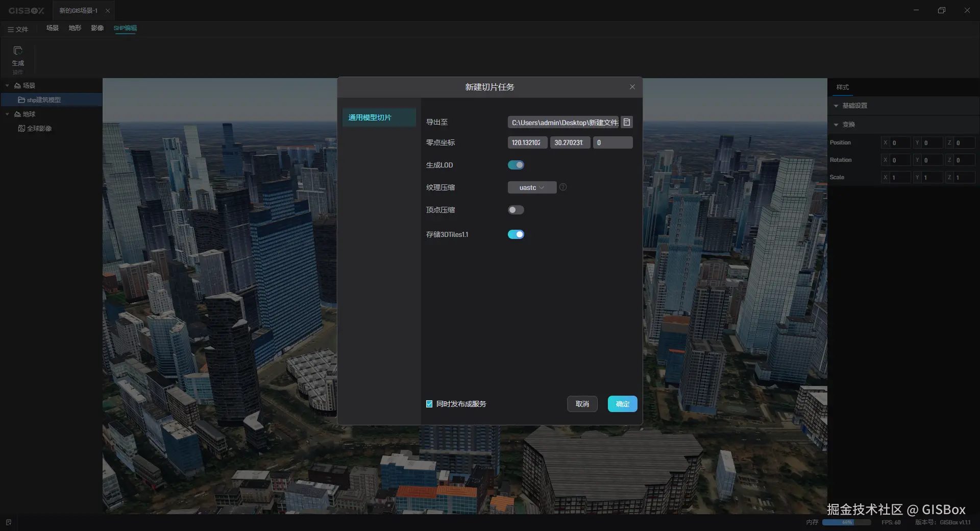This screenshot has height=531, width=980.
Task: Open the 样式 panel tab
Action: click(x=843, y=87)
